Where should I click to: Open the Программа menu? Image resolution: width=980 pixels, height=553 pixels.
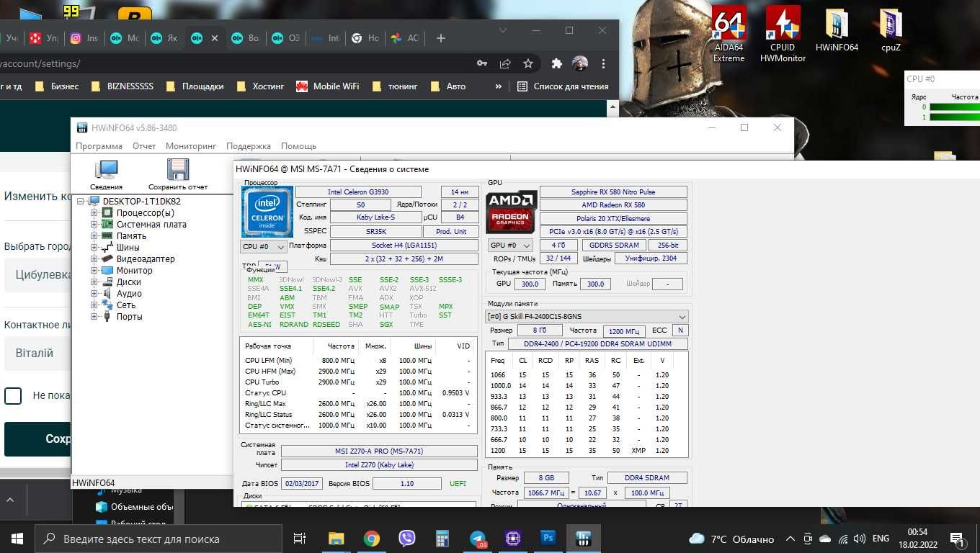click(99, 146)
